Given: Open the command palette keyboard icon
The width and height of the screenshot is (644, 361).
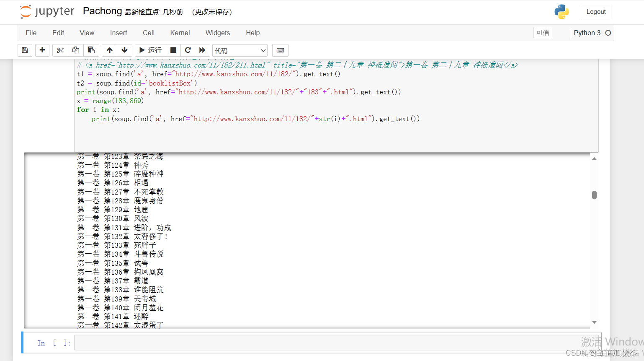Looking at the screenshot, I should [x=281, y=50].
